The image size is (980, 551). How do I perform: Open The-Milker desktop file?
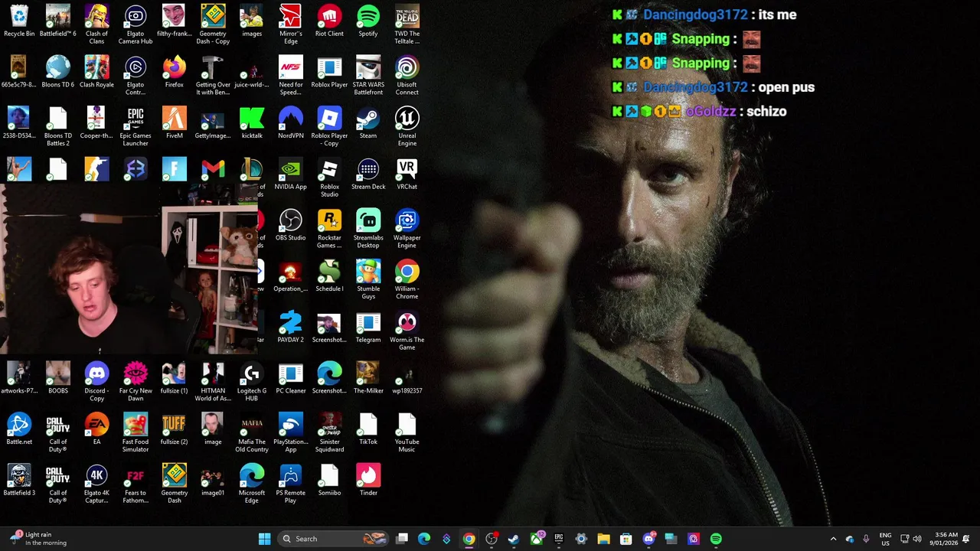368,379
